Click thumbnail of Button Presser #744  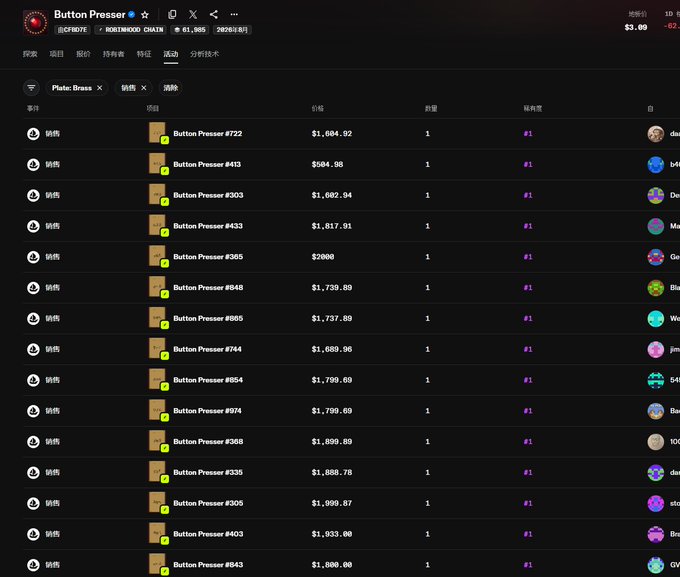[x=157, y=348]
